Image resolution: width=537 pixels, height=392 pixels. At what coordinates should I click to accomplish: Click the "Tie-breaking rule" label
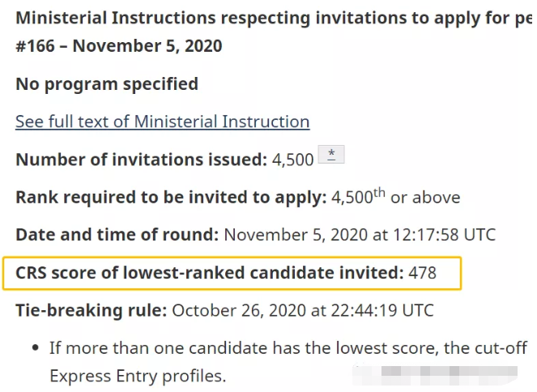tap(91, 310)
